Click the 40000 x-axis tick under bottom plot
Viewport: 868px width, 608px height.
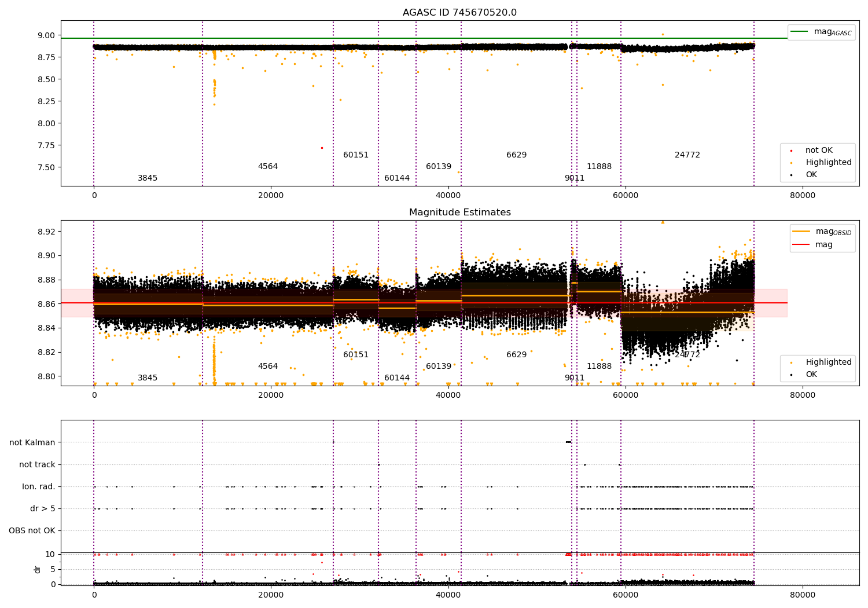(448, 594)
